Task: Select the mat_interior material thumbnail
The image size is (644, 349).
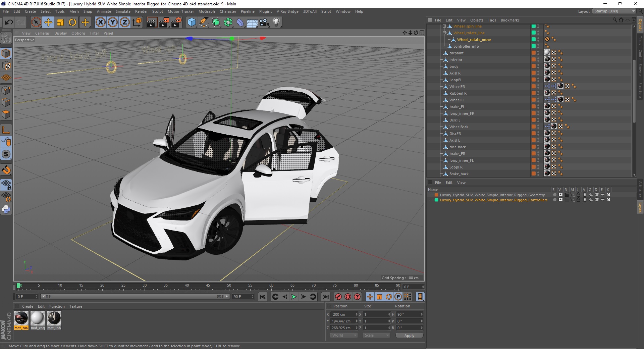Action: tap(54, 320)
